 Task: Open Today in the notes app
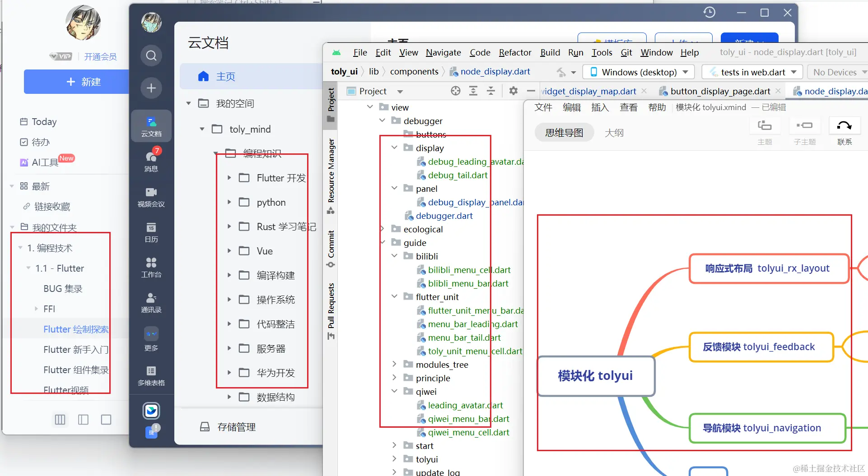[x=38, y=122]
